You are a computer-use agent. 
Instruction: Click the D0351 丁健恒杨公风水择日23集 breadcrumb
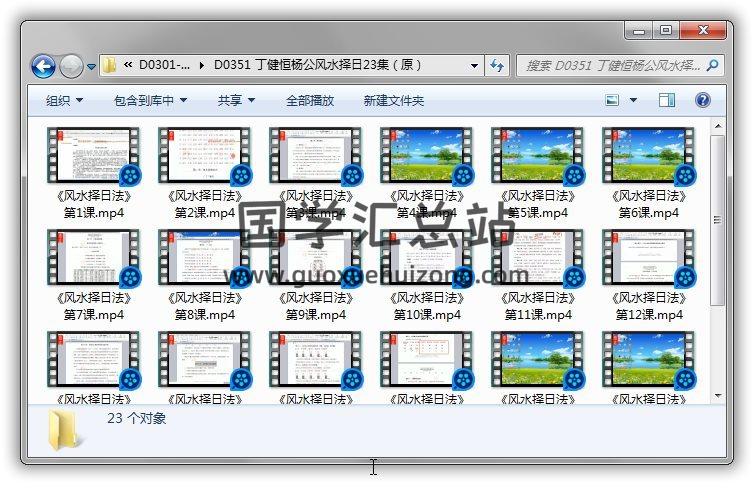[317, 64]
